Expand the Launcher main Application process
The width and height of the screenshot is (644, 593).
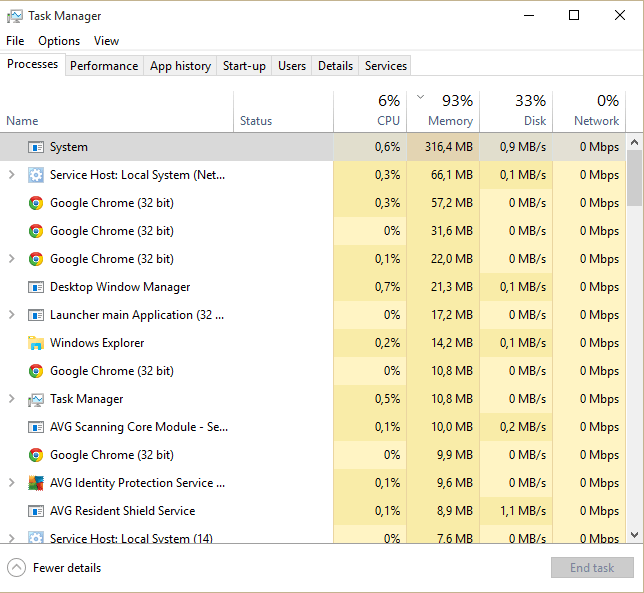[x=11, y=315]
